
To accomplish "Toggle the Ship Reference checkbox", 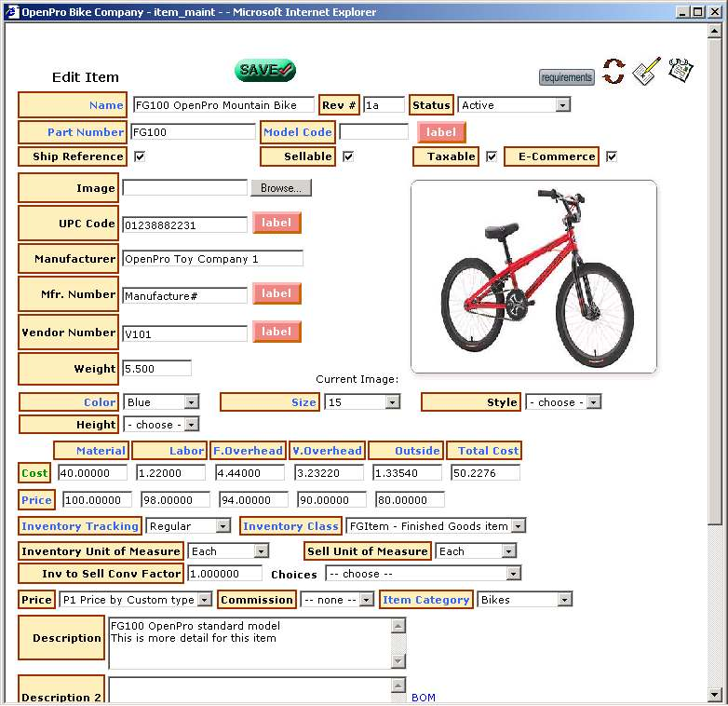I will (140, 156).
